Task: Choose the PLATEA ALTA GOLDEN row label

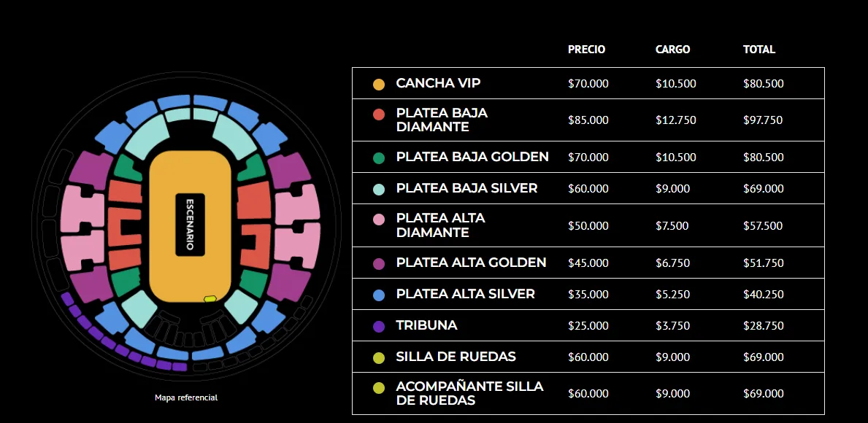Action: click(x=471, y=263)
